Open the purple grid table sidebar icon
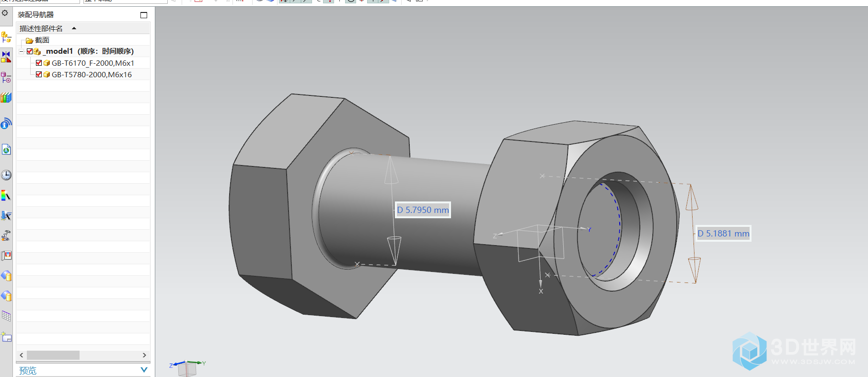This screenshot has height=377, width=868. coord(6,316)
